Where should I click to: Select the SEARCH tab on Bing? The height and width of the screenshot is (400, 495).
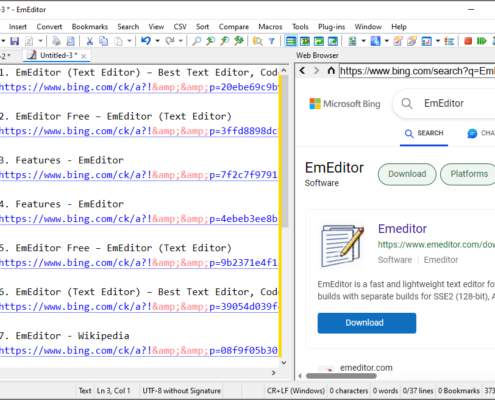coord(424,133)
